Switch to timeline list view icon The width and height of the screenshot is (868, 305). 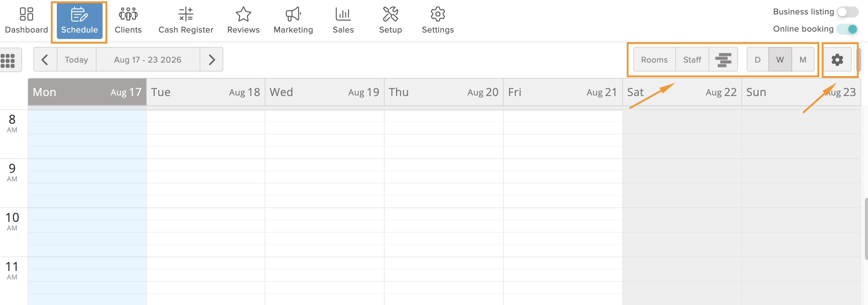[723, 60]
